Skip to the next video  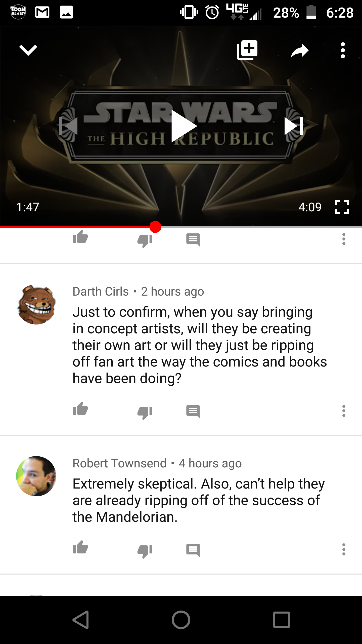[x=293, y=126]
